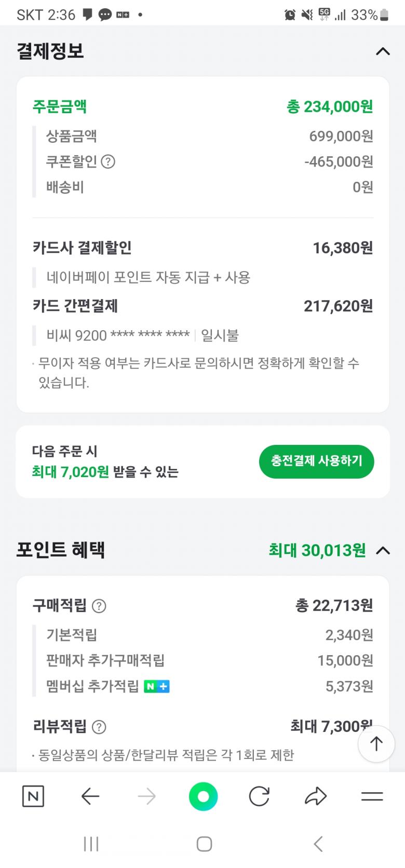Image resolution: width=405 pixels, height=868 pixels.
Task: Reload the page with refresh icon
Action: click(x=259, y=796)
